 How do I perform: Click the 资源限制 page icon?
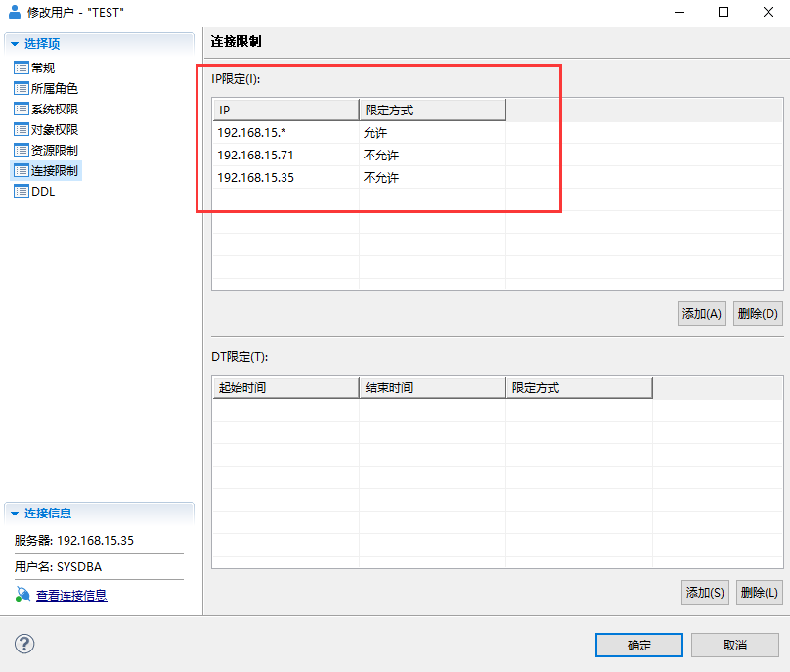tap(22, 150)
